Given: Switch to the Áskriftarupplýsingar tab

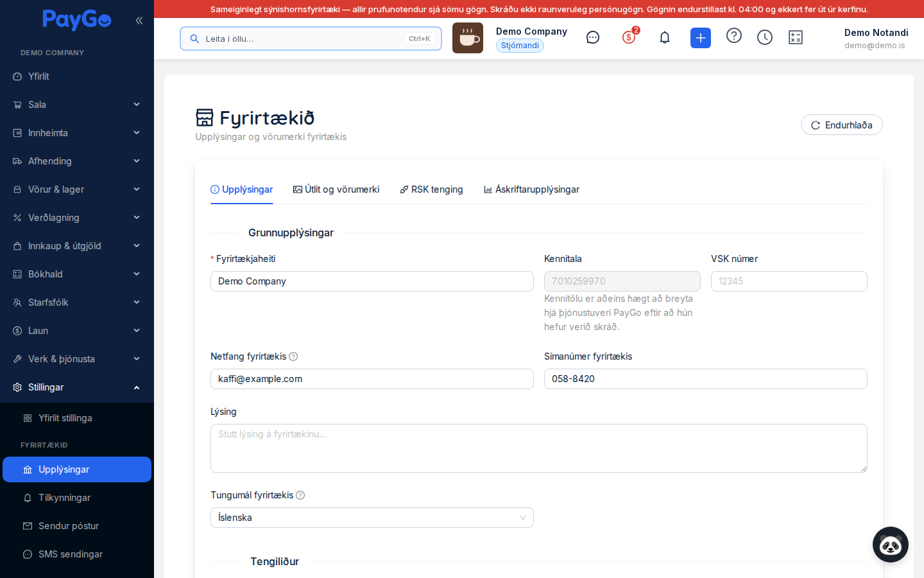Looking at the screenshot, I should 531,189.
